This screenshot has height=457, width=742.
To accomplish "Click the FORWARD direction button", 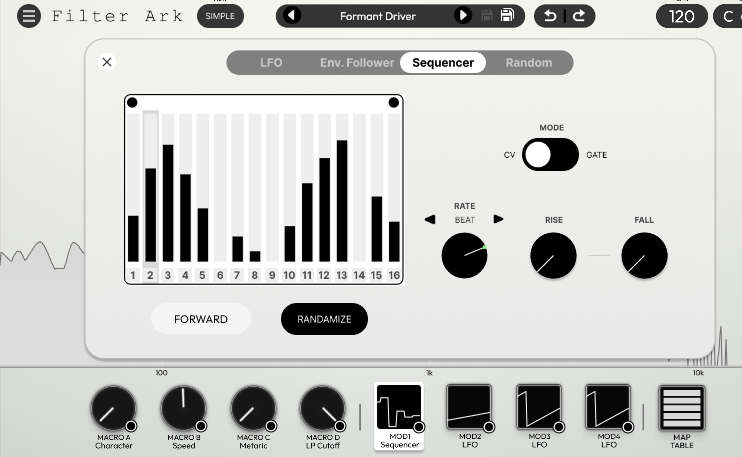I will [201, 319].
